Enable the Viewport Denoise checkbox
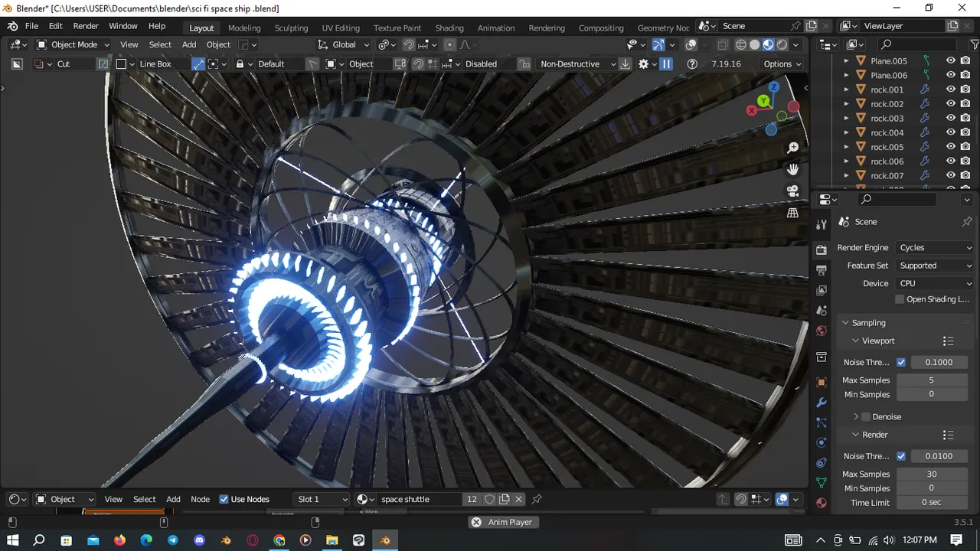Image resolution: width=980 pixels, height=551 pixels. (866, 417)
